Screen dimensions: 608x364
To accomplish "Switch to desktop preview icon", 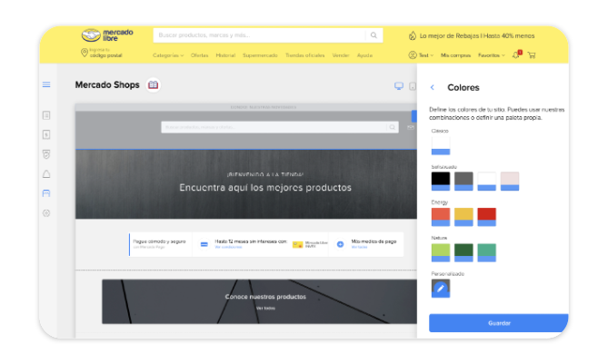I will pyautogui.click(x=399, y=86).
